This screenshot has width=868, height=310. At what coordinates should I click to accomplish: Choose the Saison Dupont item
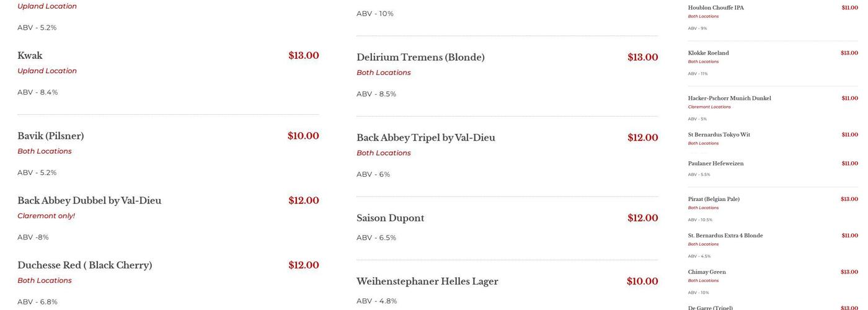(x=390, y=218)
